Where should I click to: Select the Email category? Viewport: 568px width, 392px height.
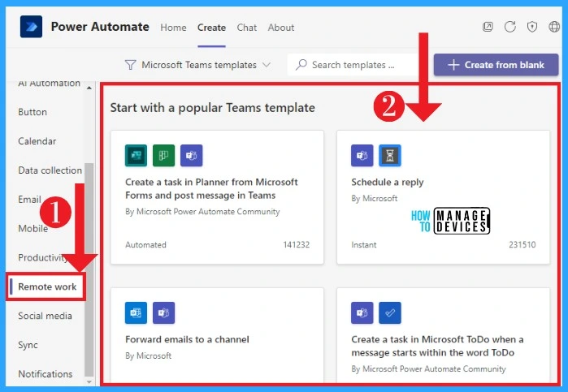click(x=30, y=200)
